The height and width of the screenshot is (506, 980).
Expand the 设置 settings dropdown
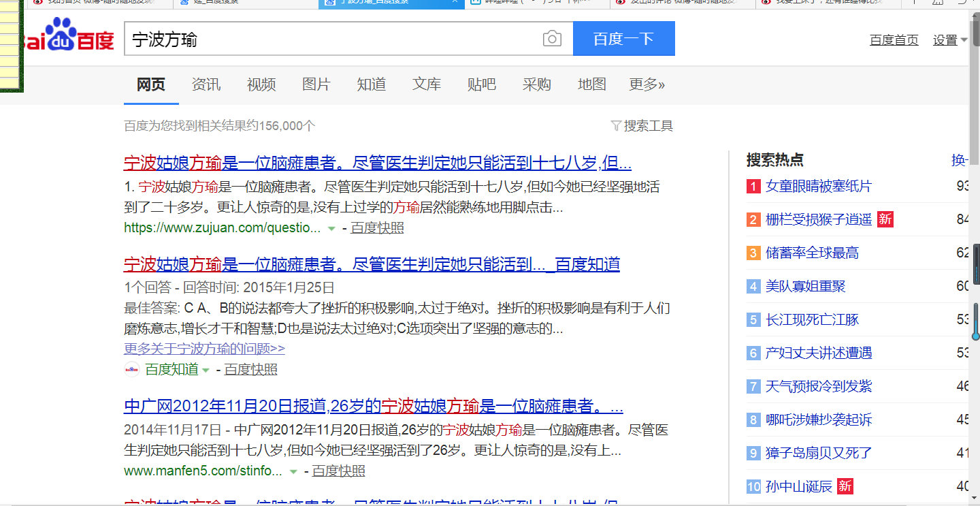click(950, 40)
